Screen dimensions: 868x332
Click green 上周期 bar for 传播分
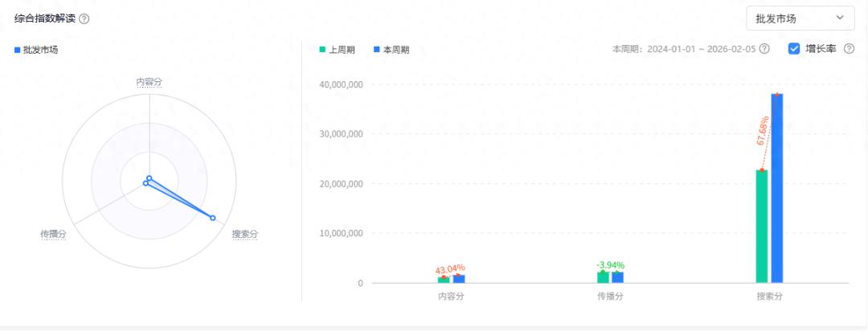coord(603,277)
